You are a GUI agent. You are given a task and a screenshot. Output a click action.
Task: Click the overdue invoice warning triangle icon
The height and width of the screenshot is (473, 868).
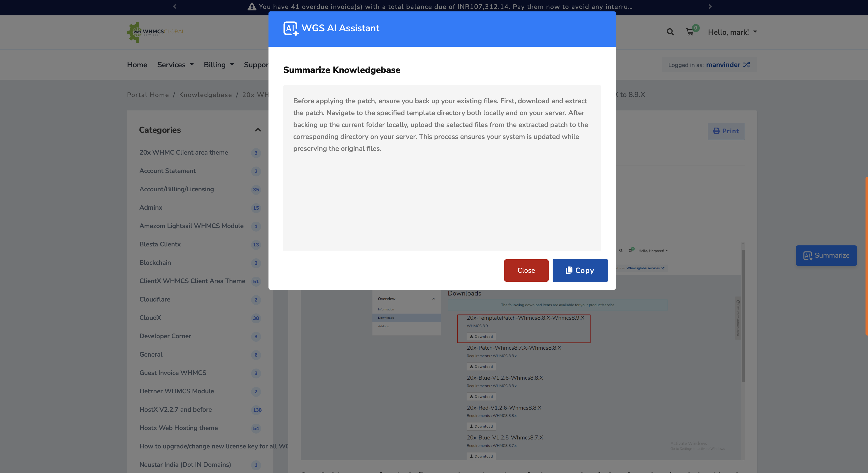[x=252, y=6]
